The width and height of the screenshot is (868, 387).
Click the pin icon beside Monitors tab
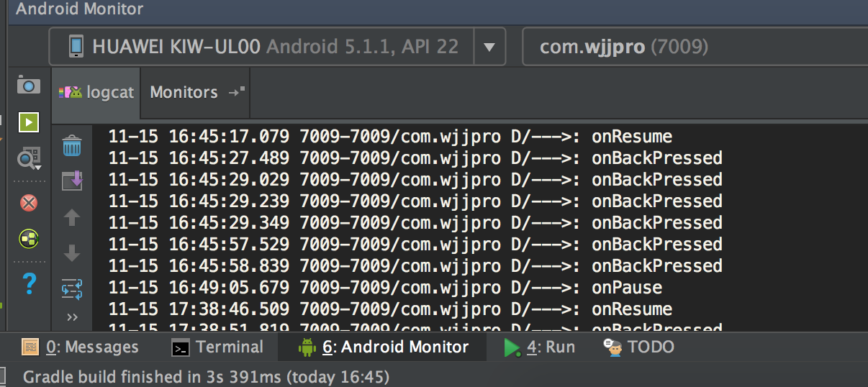coord(237,91)
